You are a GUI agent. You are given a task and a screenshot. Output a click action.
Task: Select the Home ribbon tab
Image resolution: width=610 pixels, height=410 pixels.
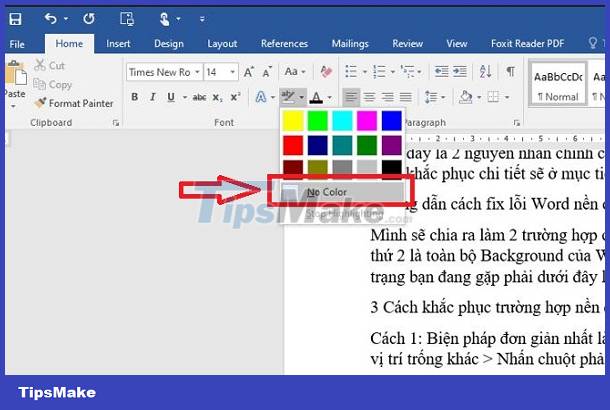tap(69, 44)
